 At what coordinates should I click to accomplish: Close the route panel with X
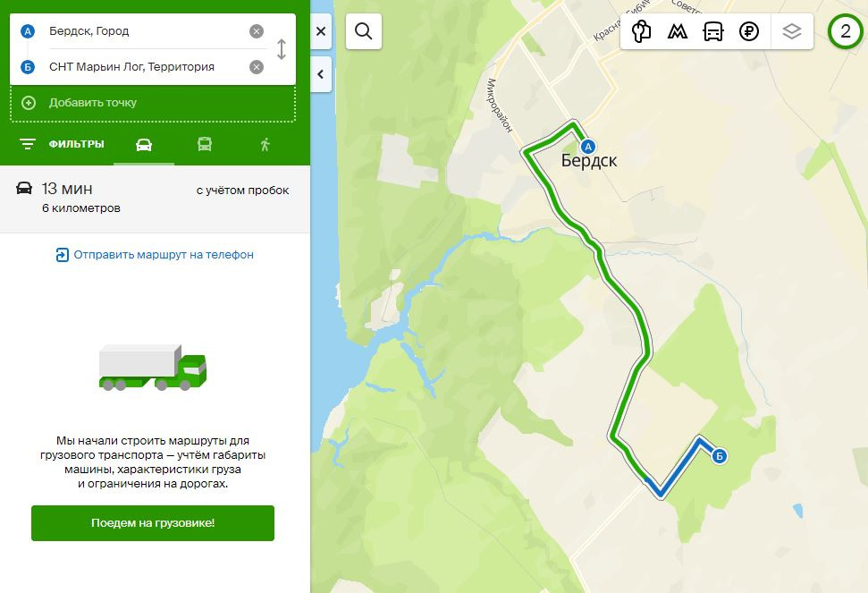click(321, 31)
